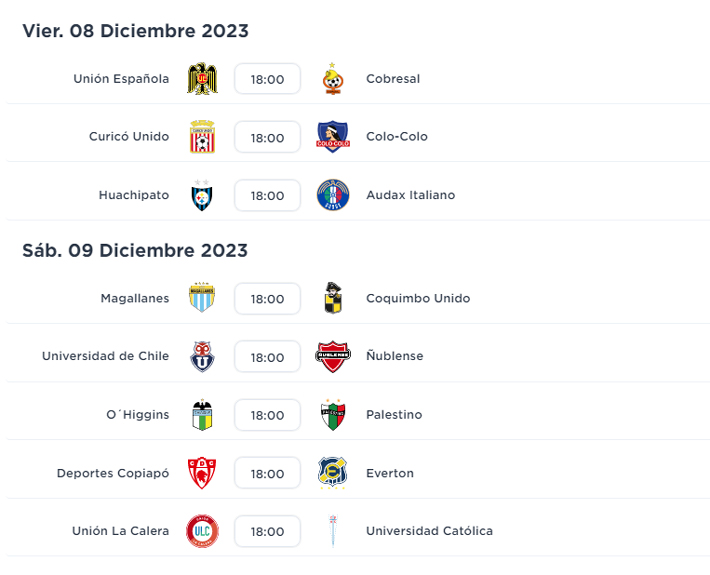
Task: Open the Universidad Católica team link
Action: [x=429, y=531]
